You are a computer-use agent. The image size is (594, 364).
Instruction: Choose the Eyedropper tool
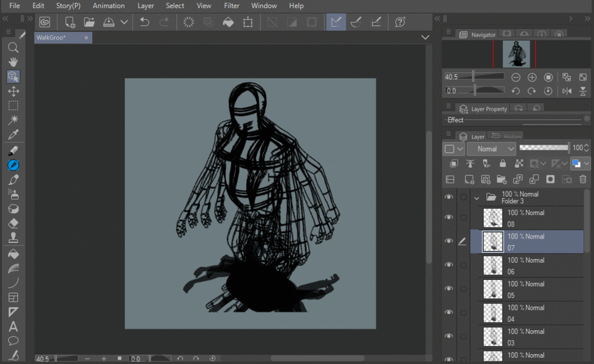coord(13,135)
